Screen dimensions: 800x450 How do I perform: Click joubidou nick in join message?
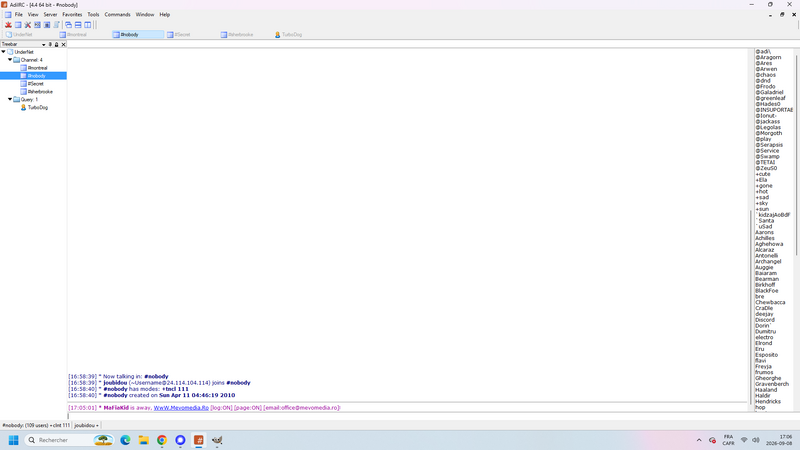(x=115, y=383)
